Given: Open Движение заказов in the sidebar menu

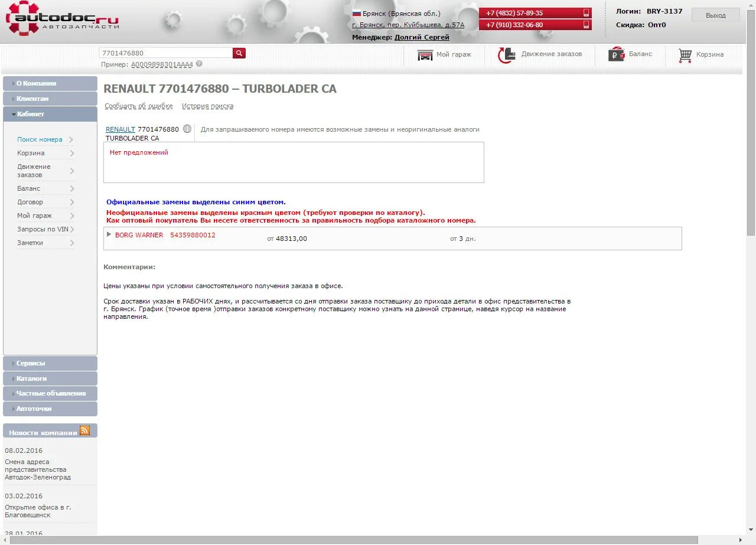Looking at the screenshot, I should 34,171.
